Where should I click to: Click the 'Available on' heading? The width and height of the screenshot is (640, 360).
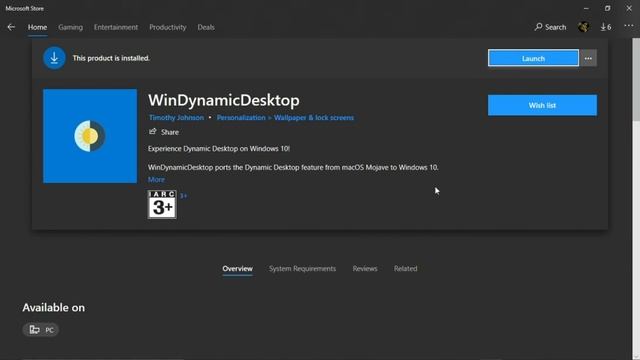53,307
